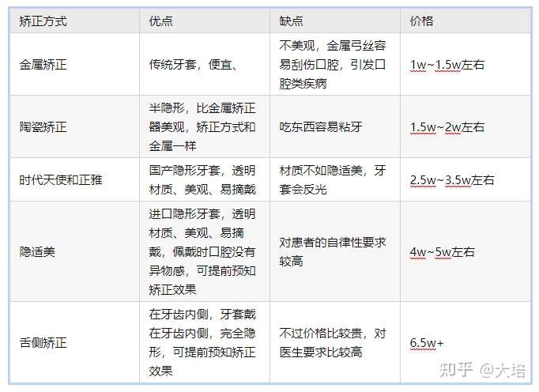Click the cell 对患者的自律性要求较高
Image resolution: width=539 pixels, height=392 pixels.
[335, 251]
